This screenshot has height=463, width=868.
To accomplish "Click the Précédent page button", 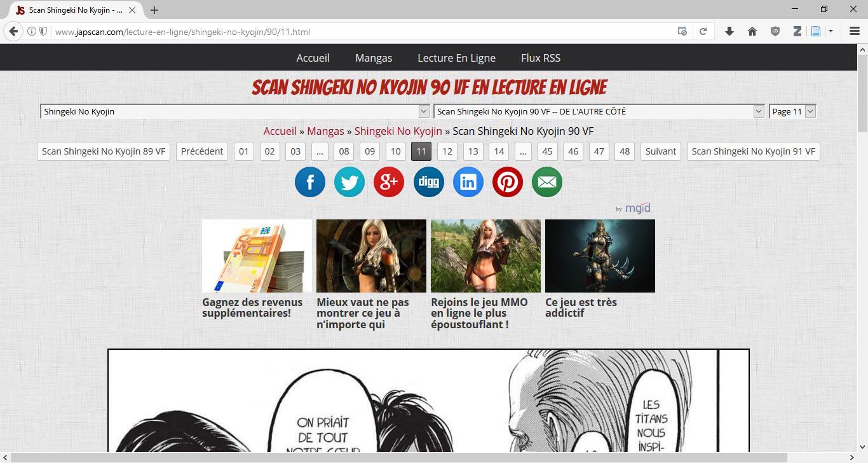I will [x=202, y=151].
